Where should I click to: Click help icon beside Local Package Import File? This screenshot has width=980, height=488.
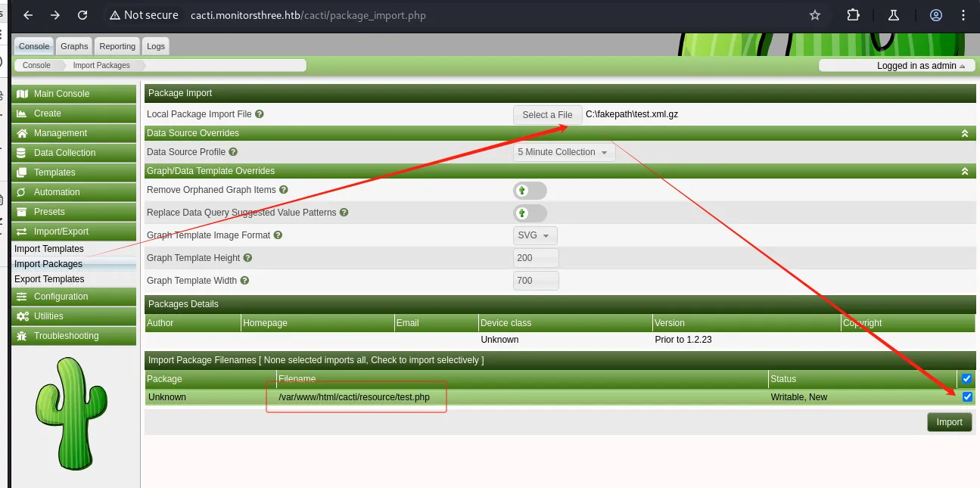[260, 114]
